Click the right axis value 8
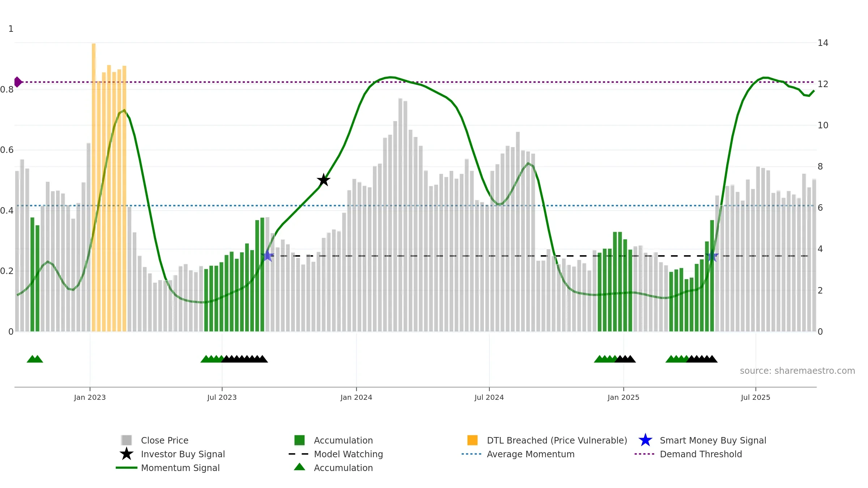 820,166
